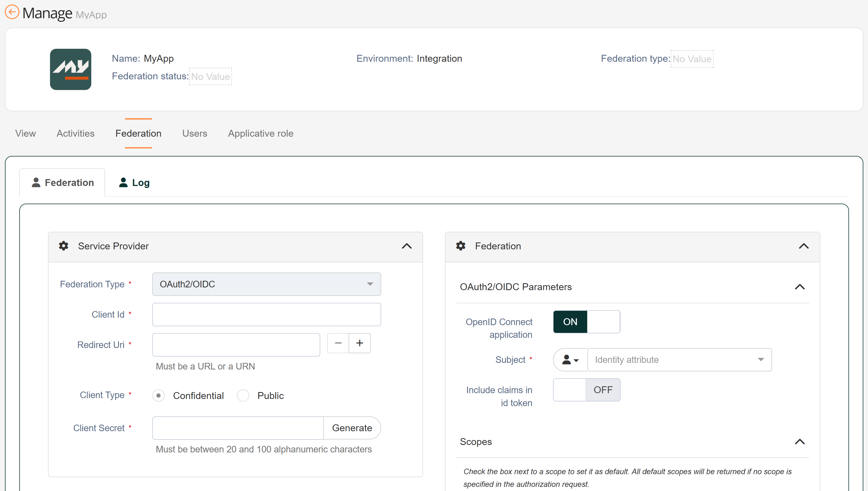868x491 pixels.
Task: Click the minus icon beside Redirect Uri
Action: (338, 343)
